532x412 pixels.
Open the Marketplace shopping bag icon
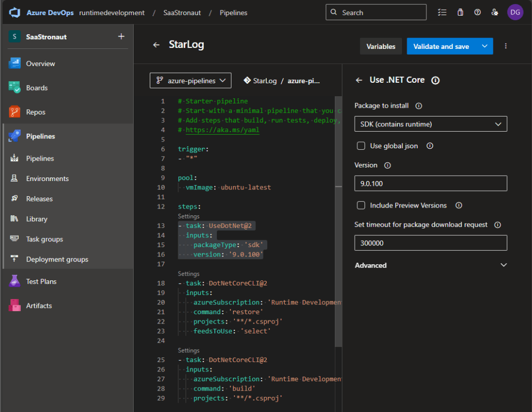[x=460, y=12]
